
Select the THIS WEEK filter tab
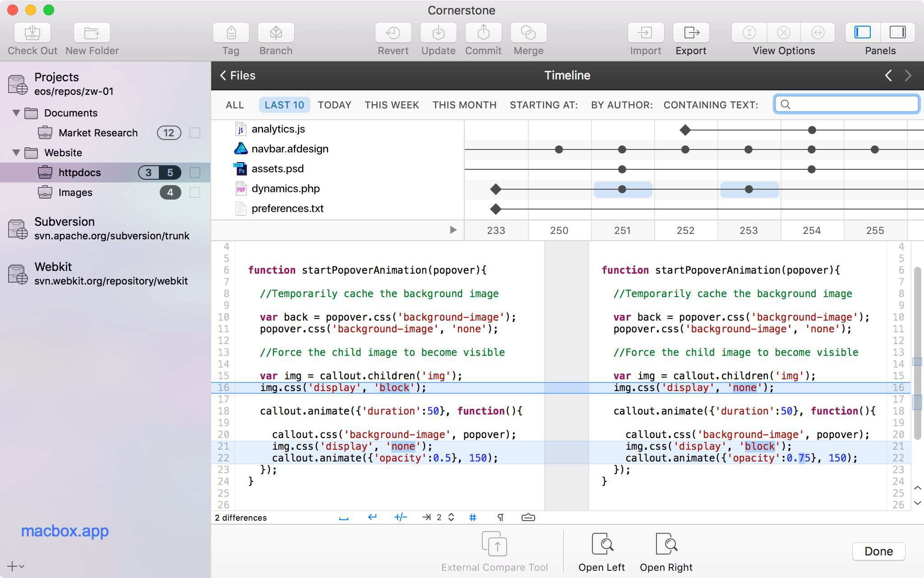tap(392, 105)
